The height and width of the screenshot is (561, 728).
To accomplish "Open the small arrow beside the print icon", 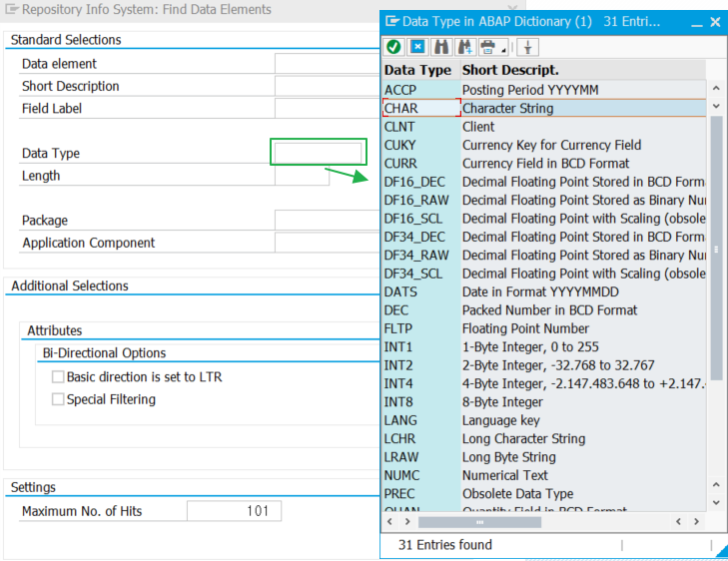I will tap(504, 49).
